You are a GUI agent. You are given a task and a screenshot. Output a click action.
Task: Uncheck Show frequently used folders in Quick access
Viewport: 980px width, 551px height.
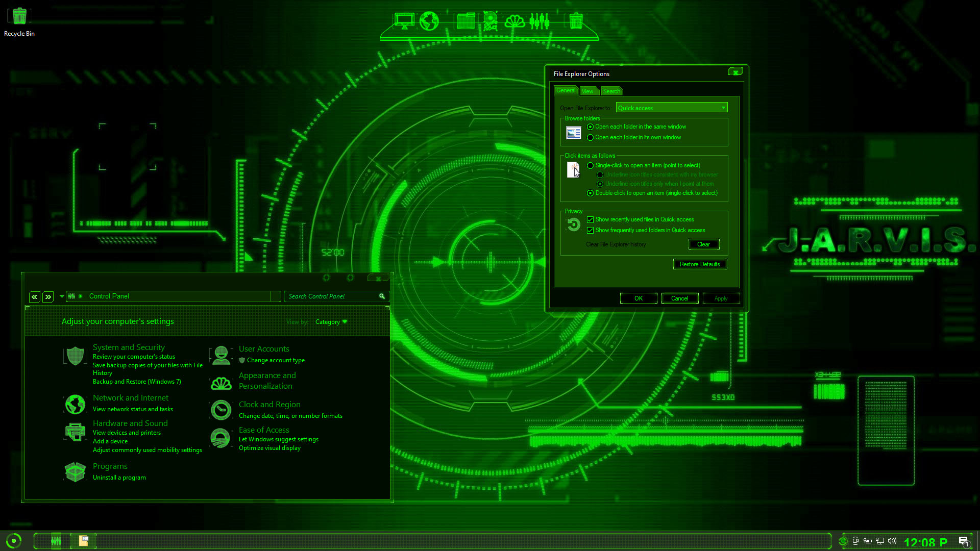pyautogui.click(x=591, y=231)
